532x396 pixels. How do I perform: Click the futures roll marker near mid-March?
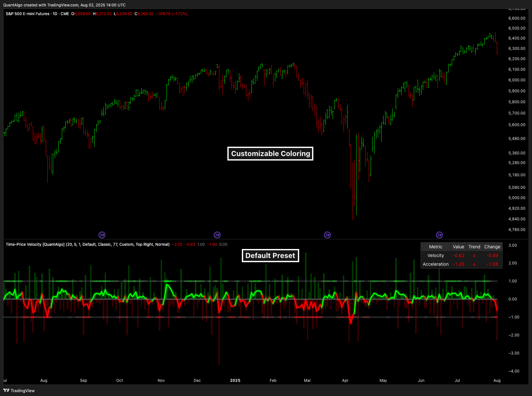(x=327, y=235)
